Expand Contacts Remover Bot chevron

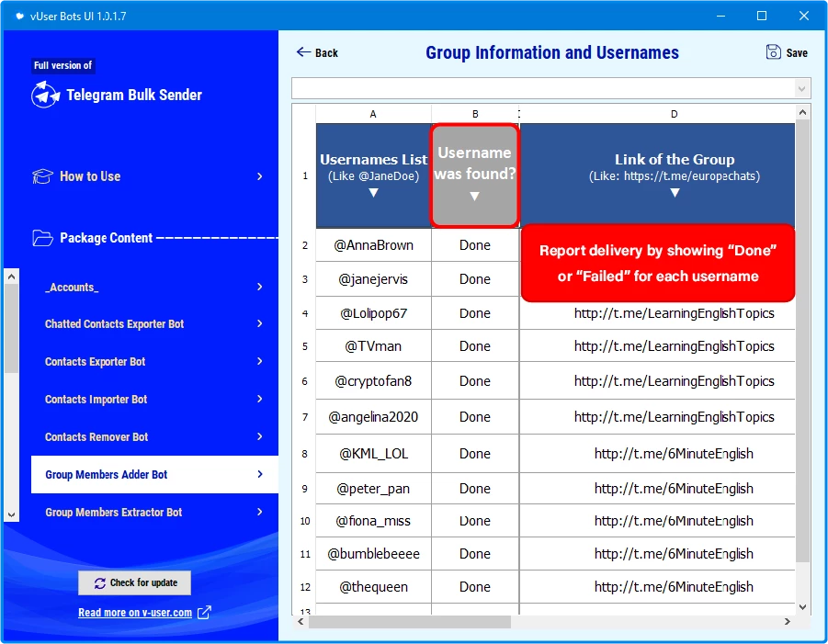[x=260, y=436]
